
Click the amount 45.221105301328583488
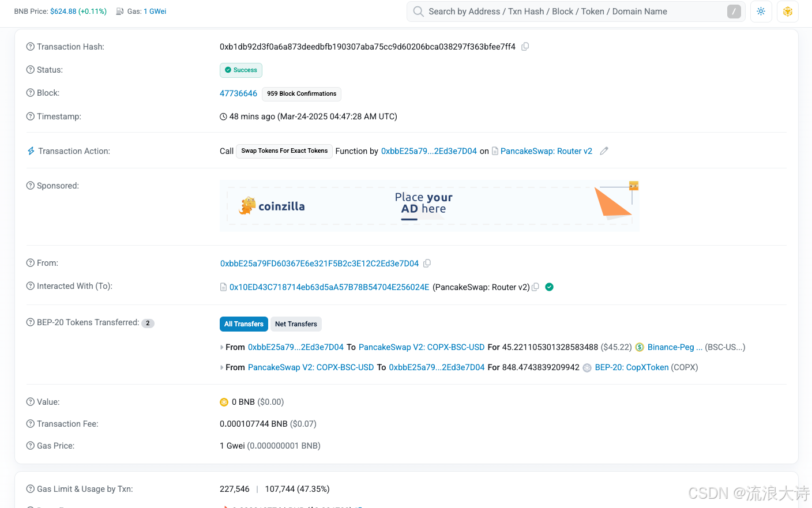point(550,347)
